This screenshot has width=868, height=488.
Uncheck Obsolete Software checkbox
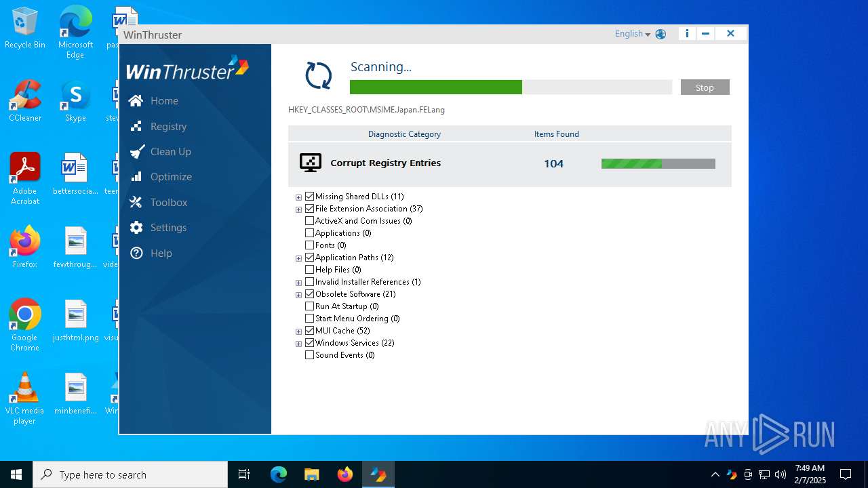click(x=309, y=294)
